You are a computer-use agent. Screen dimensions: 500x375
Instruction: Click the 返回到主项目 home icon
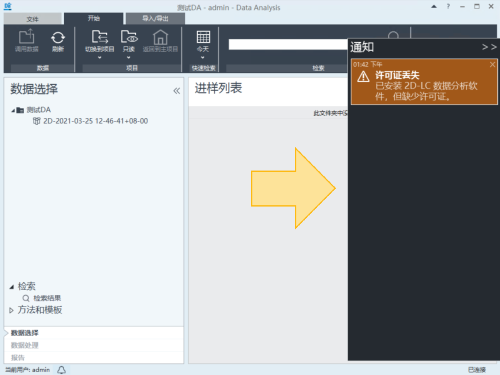[160, 37]
